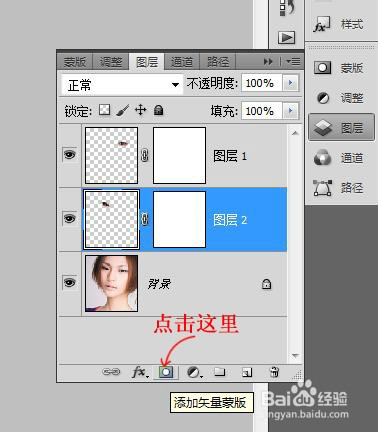Create a new adjustment layer icon
378x432 pixels.
coord(195,372)
